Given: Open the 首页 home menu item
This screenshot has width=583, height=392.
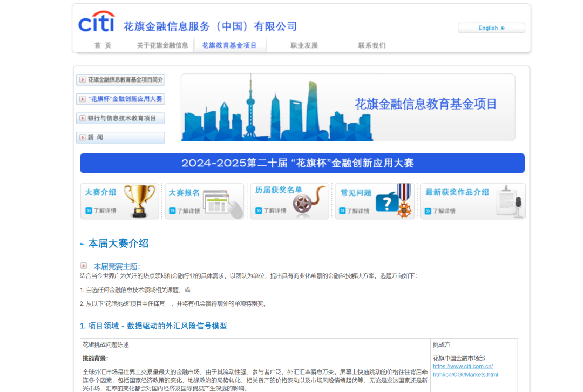Looking at the screenshot, I should 103,45.
